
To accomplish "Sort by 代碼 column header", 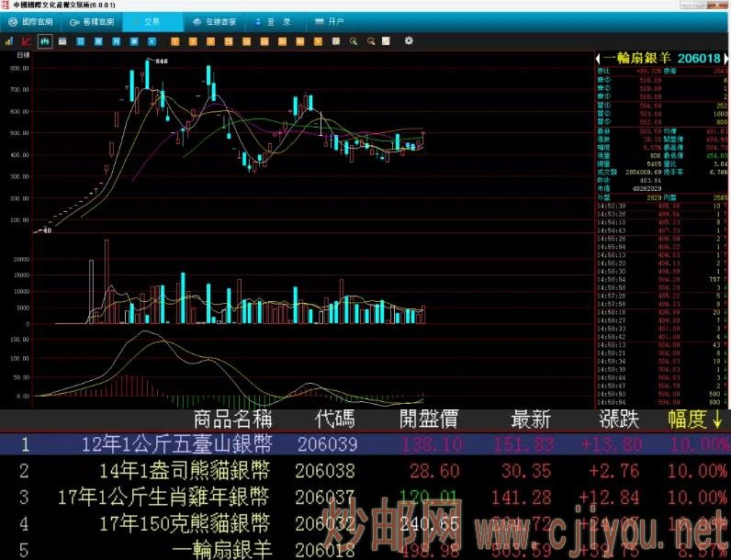I will point(334,420).
